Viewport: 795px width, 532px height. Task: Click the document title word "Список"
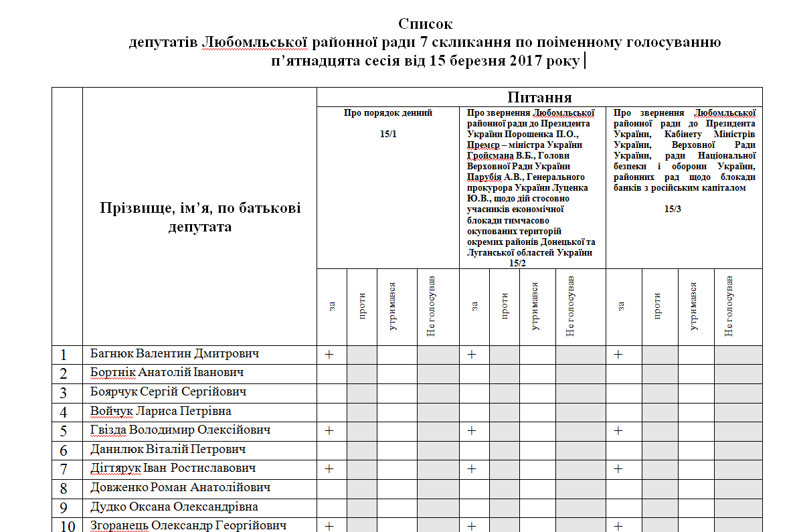click(425, 24)
